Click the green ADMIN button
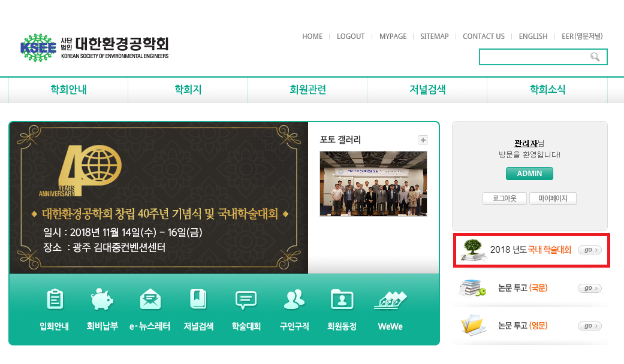The height and width of the screenshot is (364, 624). tap(529, 174)
